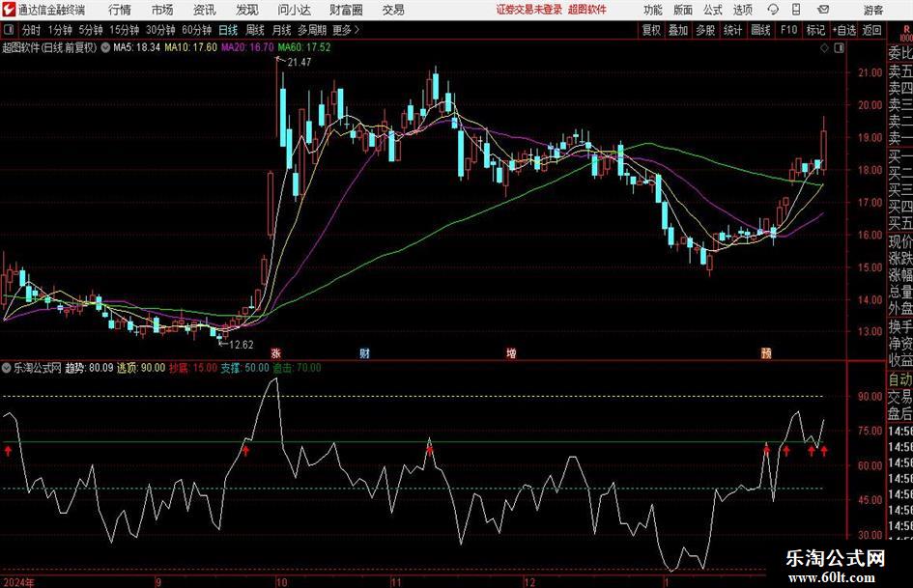Image resolution: width=913 pixels, height=588 pixels.
Task: Click the 支撑: 50.00 indicator value
Action: 244,368
